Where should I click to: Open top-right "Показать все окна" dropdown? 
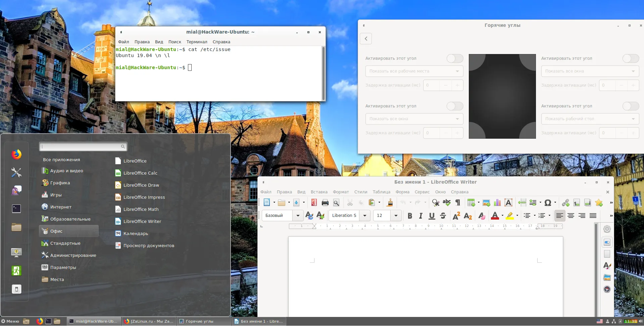tap(590, 71)
